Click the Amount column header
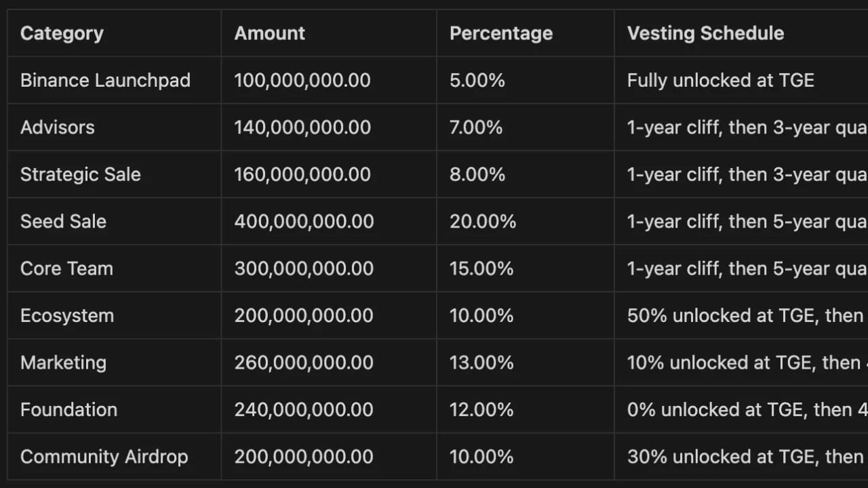 270,33
